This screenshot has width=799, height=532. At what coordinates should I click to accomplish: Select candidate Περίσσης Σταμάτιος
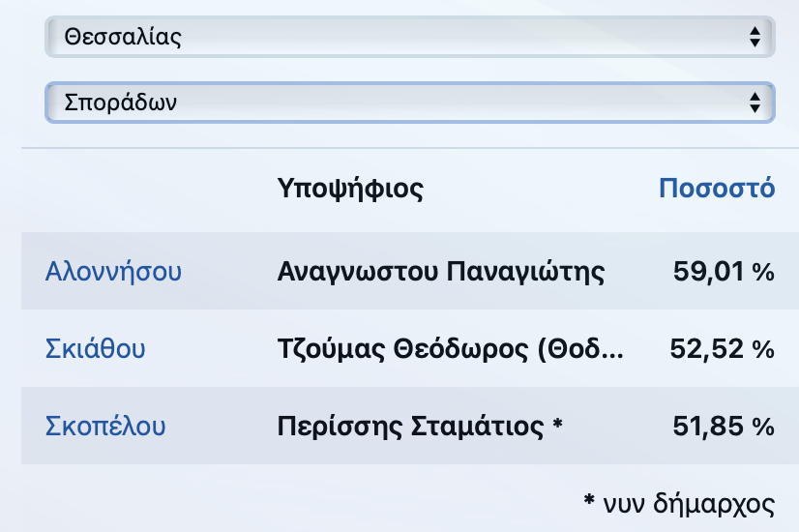(x=411, y=427)
